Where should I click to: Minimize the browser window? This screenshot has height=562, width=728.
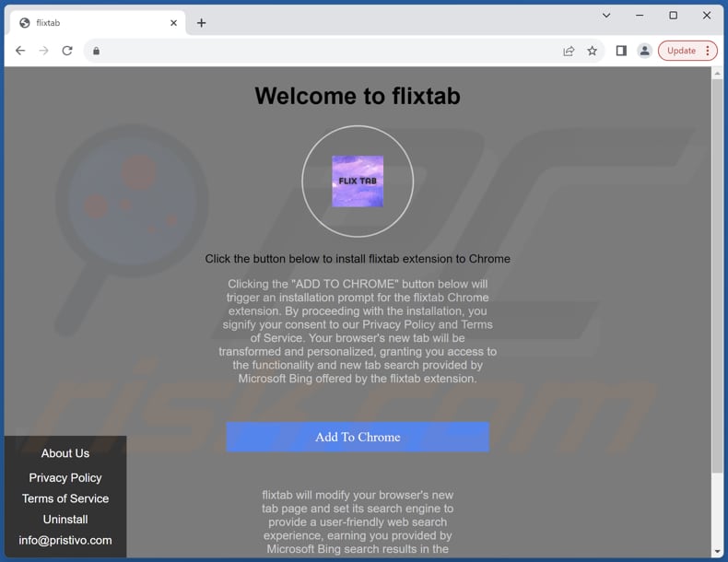pos(640,16)
